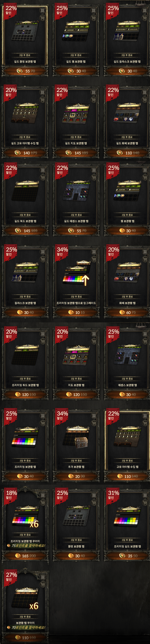150x644 pixels.
Task: Click cart icon on 길드 지도 보관함 탭
Action: 94,100
